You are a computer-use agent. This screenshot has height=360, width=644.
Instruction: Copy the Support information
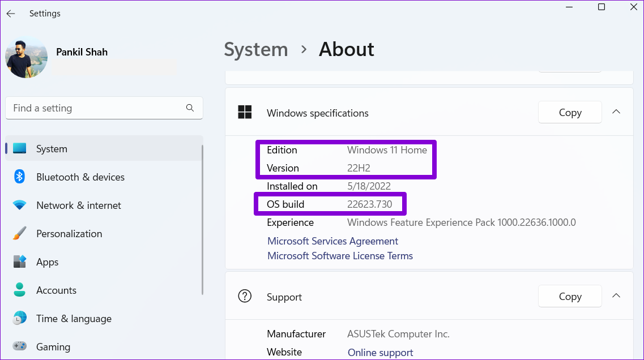(570, 296)
